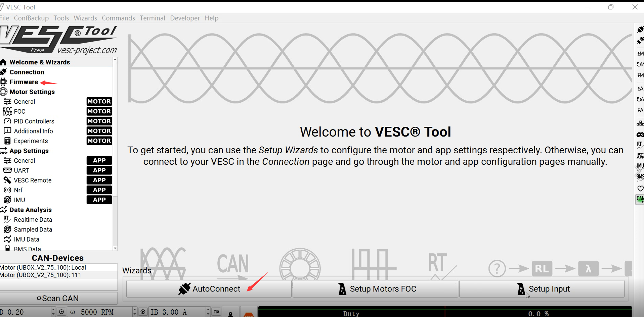
Task: Enable the RT realtime data streaming icon
Action: [640, 145]
